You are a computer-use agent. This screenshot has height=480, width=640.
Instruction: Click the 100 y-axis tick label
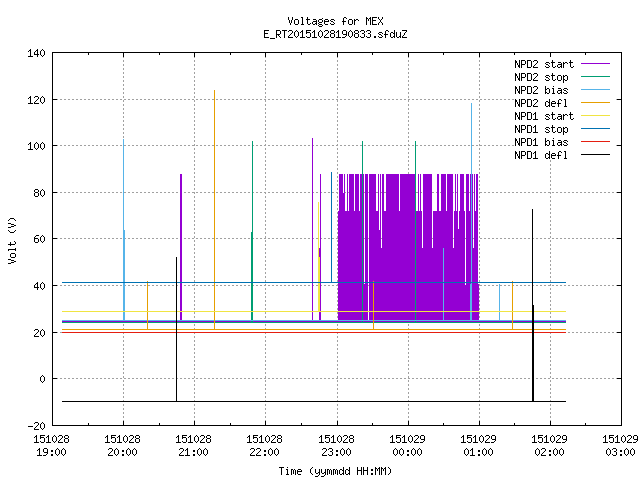click(x=36, y=146)
